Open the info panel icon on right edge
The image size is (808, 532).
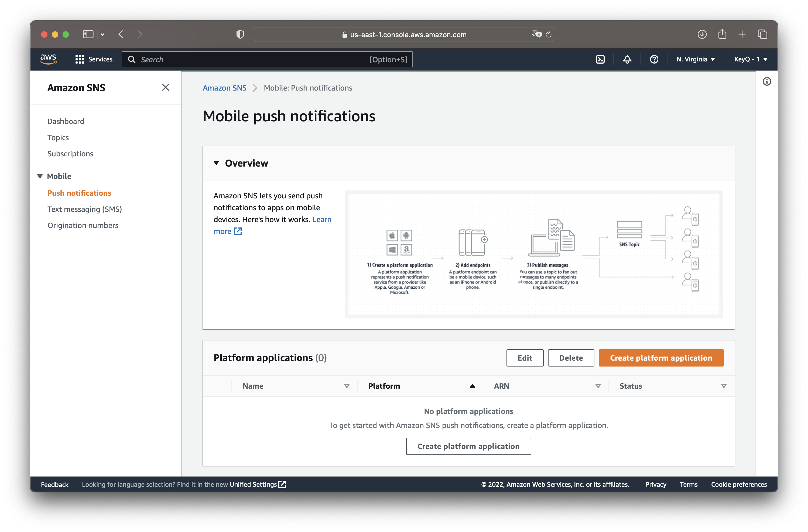coord(766,81)
